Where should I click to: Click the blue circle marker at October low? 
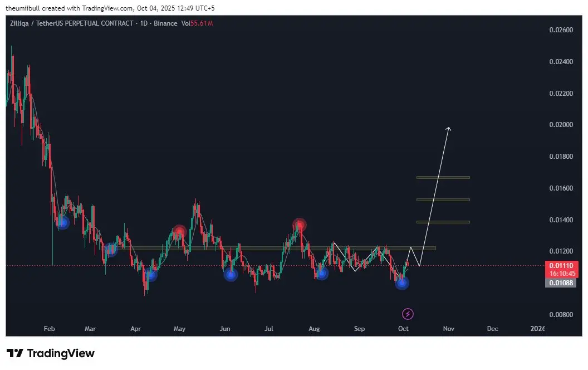coord(402,283)
